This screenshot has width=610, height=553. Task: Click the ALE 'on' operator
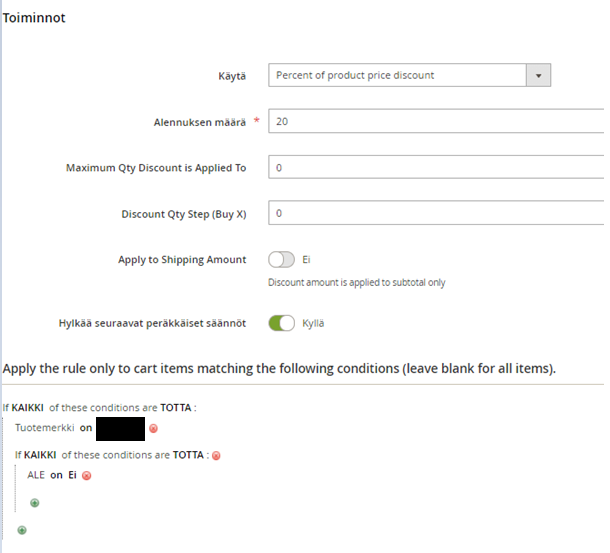click(x=56, y=475)
